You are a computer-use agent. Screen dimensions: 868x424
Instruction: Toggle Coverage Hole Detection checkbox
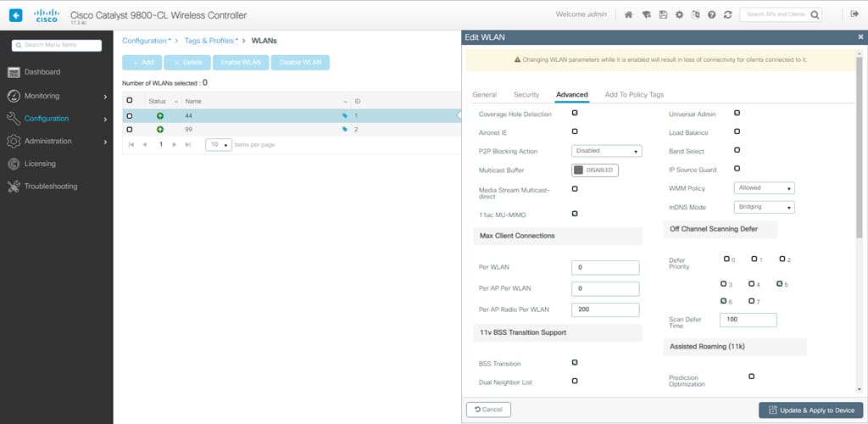575,113
